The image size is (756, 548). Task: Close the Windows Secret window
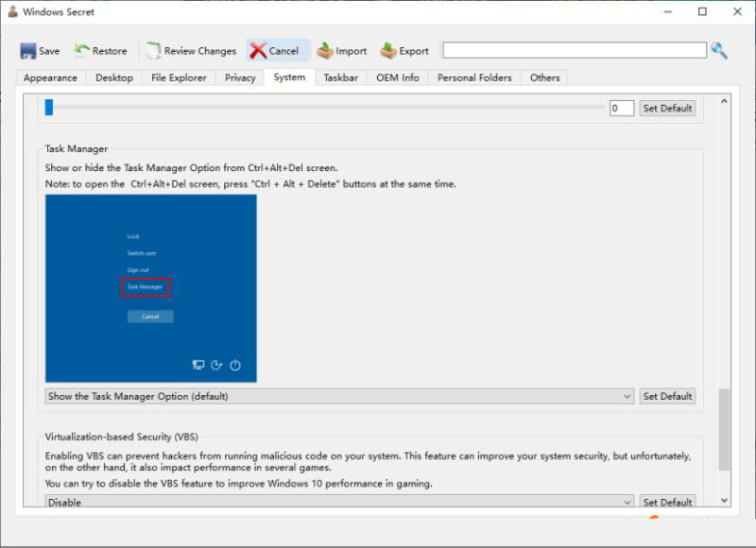coord(738,11)
